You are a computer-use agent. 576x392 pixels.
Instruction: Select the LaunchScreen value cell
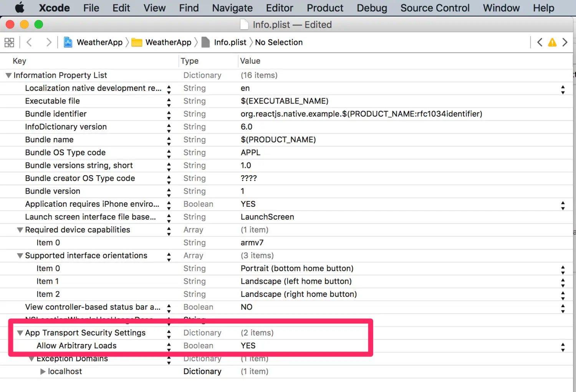267,217
